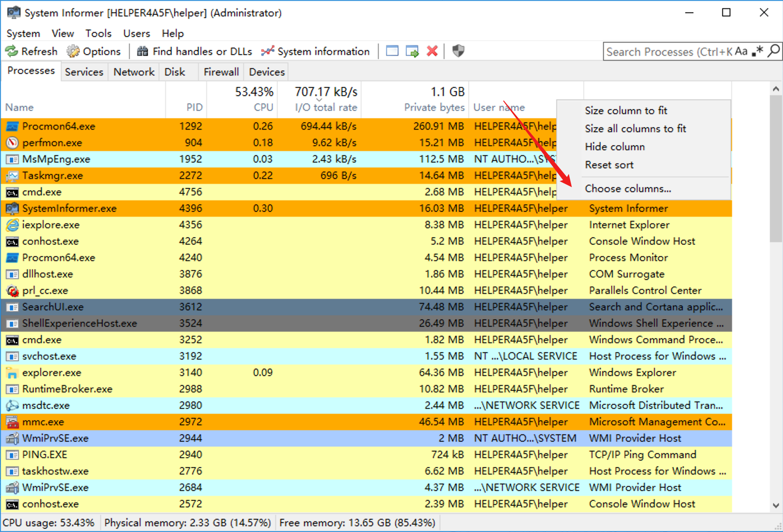Toggle regex search option in search box
The image size is (783, 532).
click(757, 51)
